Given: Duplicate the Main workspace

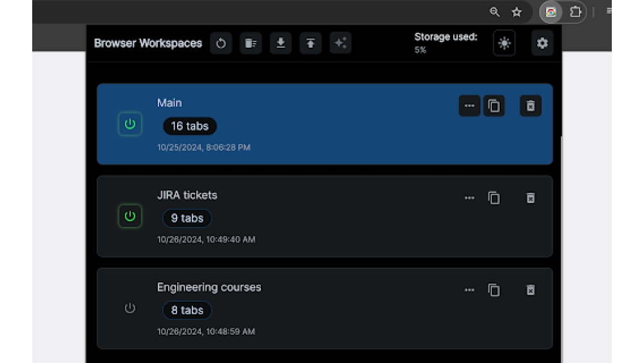Looking at the screenshot, I should click(494, 106).
